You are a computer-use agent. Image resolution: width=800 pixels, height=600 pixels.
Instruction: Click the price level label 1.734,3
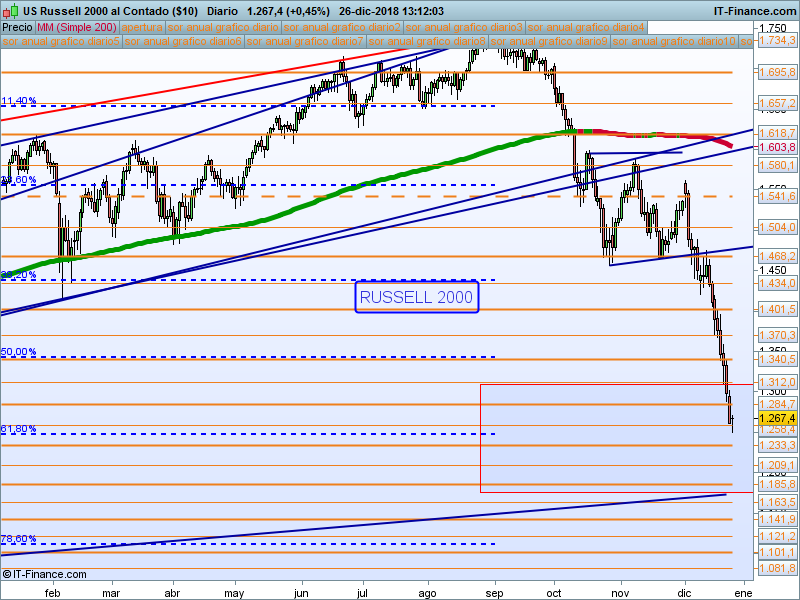click(777, 40)
